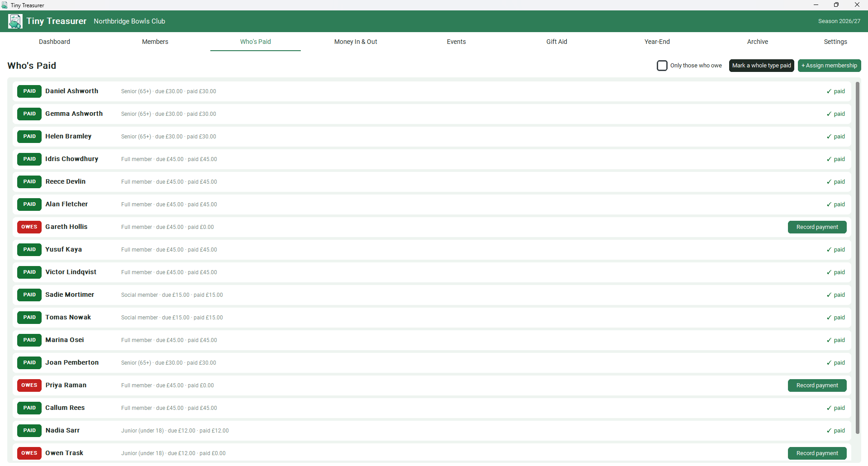868x466 pixels.
Task: Open the Archive tab
Action: point(758,42)
